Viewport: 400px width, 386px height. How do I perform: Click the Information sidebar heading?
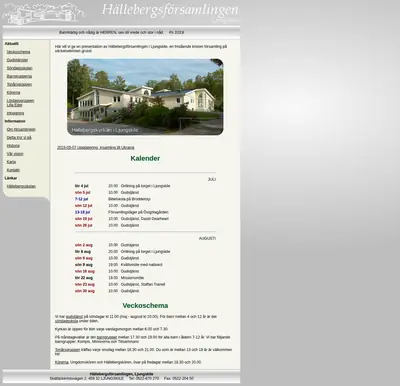[15, 121]
